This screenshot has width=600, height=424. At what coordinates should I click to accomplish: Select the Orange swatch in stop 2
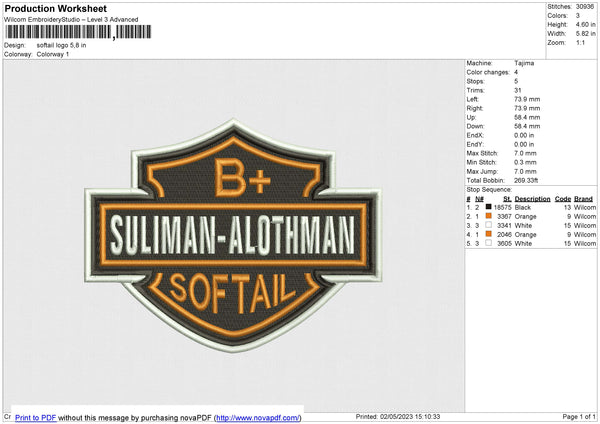coord(488,216)
